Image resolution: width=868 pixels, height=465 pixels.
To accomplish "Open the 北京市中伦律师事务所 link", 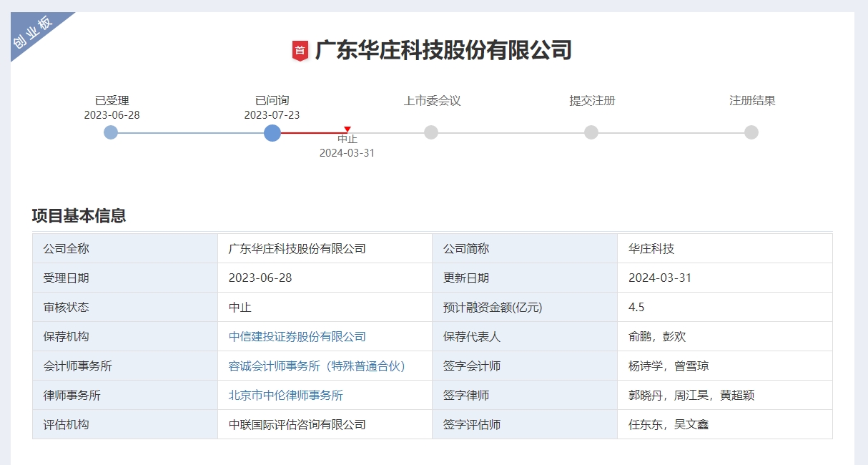I will (286, 395).
